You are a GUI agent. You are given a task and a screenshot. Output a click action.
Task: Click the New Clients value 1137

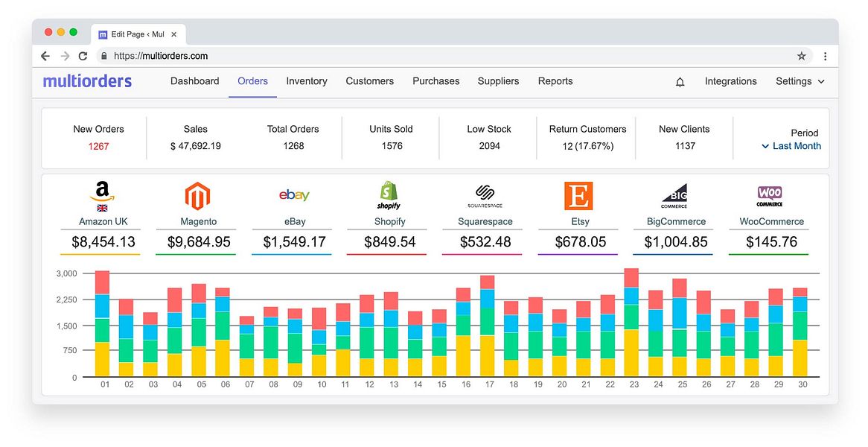(x=685, y=146)
